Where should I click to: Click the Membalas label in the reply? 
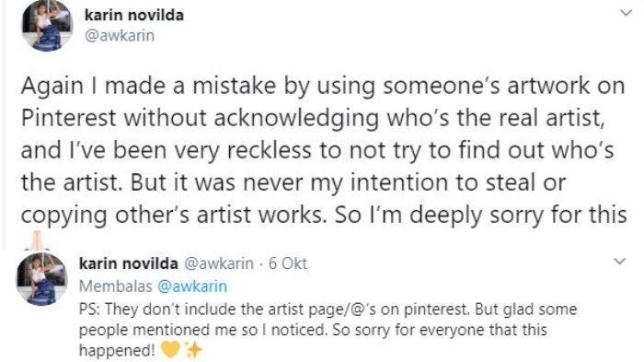pos(115,286)
